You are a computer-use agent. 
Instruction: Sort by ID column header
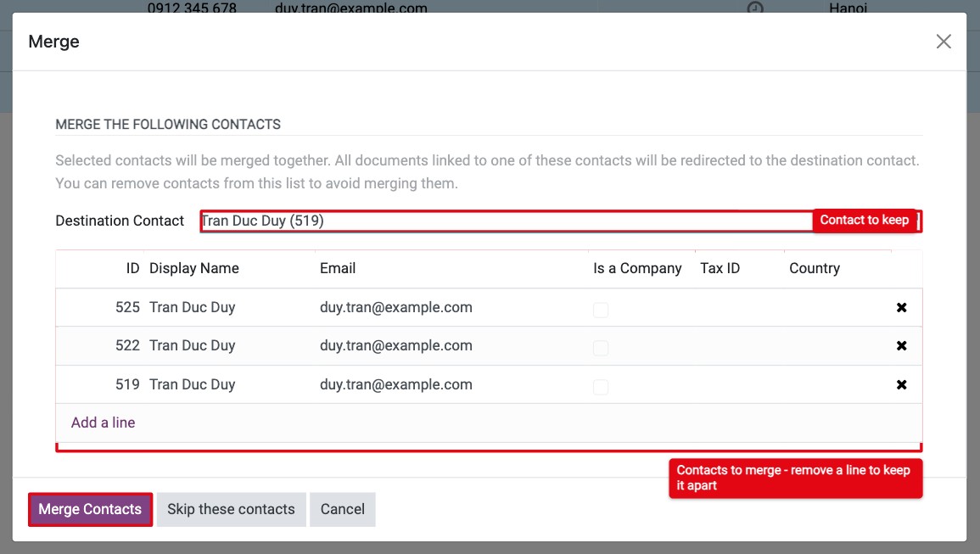pos(132,268)
